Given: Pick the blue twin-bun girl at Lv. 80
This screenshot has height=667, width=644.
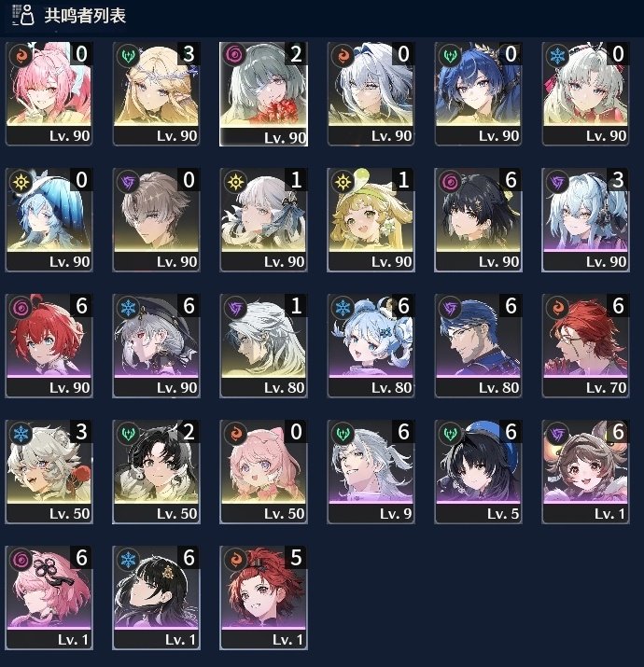Looking at the screenshot, I should point(371,345).
